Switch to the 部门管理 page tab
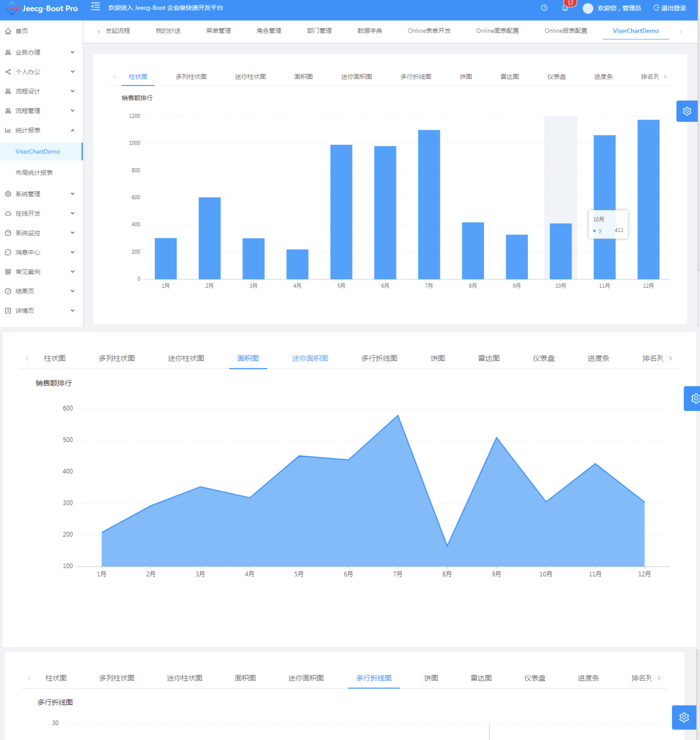The image size is (700, 740). [319, 31]
